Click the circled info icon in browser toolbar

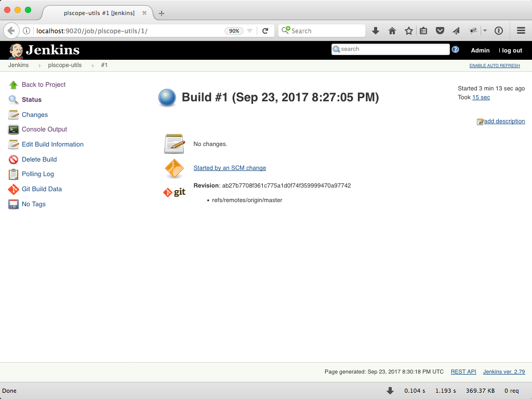point(498,31)
